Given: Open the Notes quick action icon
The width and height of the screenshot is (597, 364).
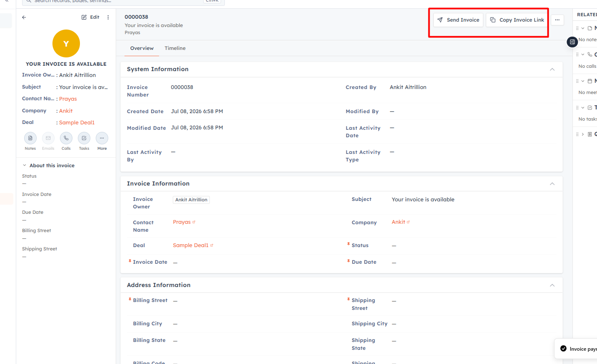Looking at the screenshot, I should (x=30, y=138).
